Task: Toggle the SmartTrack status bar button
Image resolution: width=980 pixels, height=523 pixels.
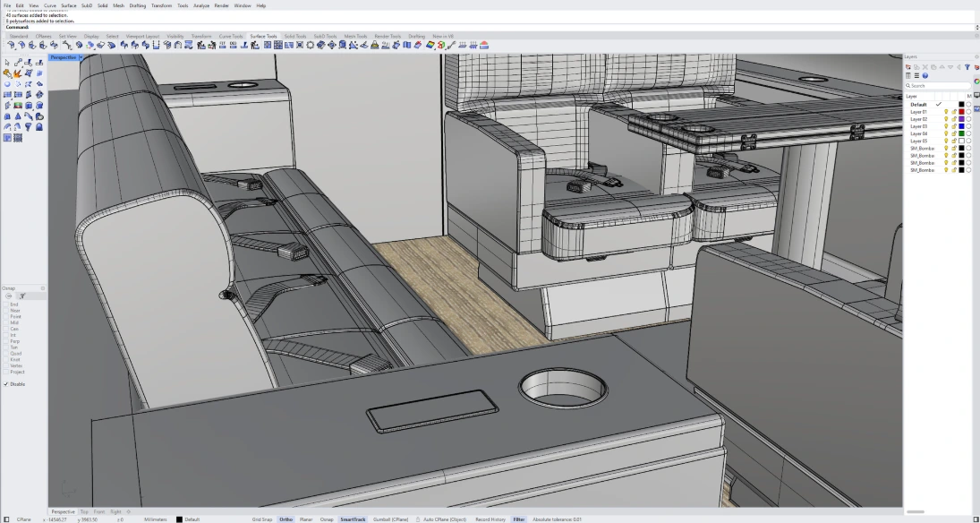Action: click(353, 519)
